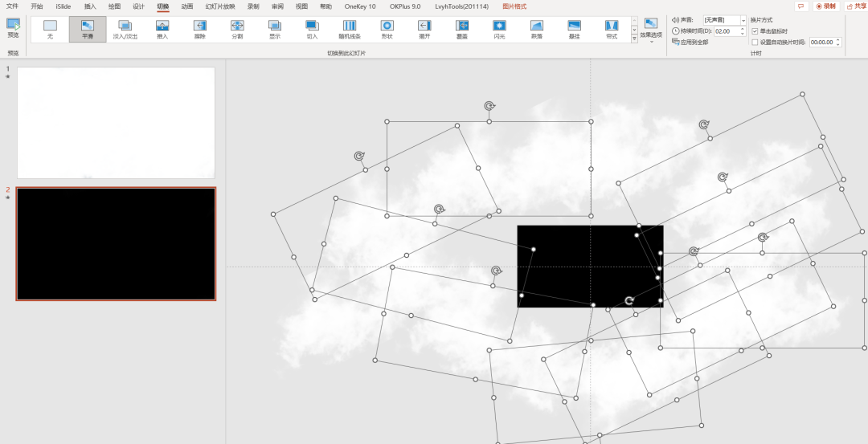Toggle 单击鼠标时 on mouse click checkbox
This screenshot has width=868, height=444.
755,31
